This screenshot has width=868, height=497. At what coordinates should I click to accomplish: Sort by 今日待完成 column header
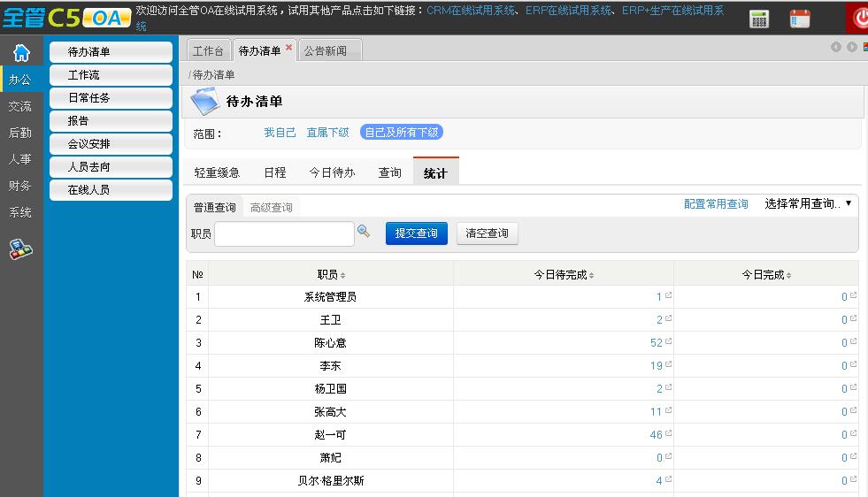[x=564, y=274]
